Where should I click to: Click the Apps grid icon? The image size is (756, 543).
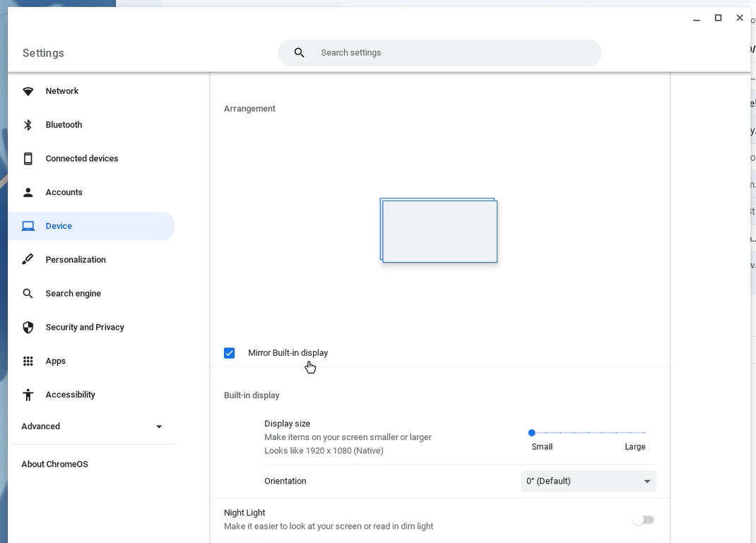[28, 362]
